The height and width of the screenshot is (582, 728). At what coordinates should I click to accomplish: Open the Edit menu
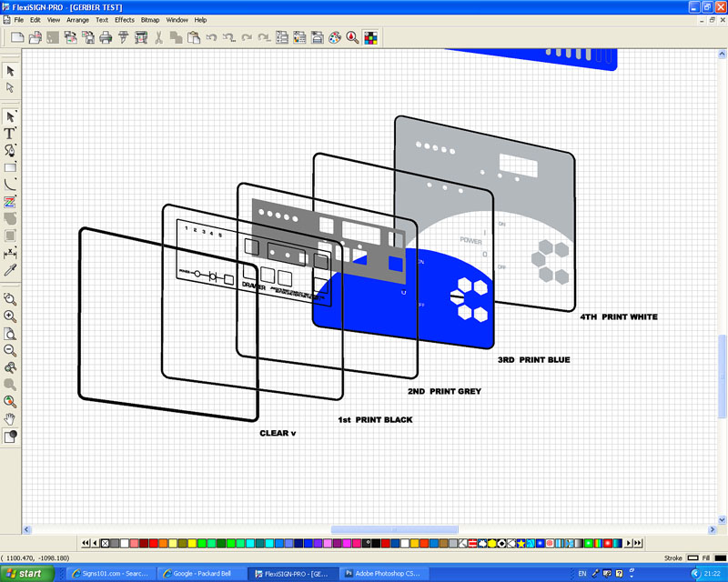[x=35, y=20]
